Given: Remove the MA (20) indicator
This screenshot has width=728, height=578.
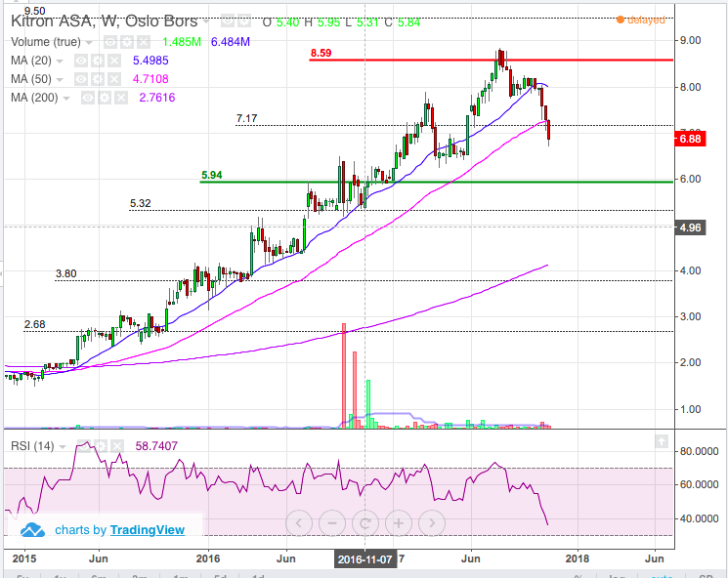Looking at the screenshot, I should click(x=114, y=61).
